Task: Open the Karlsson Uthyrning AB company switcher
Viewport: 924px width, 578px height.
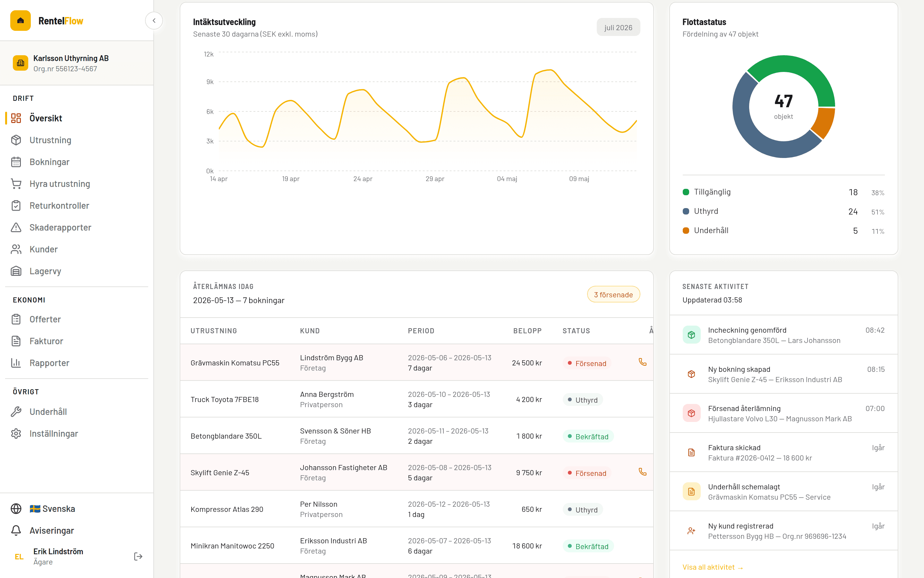Action: coord(77,63)
